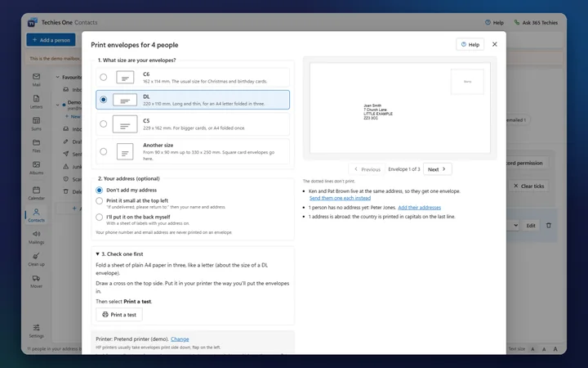The image size is (588, 368).
Task: Select the DL envelope size radio
Action: pos(103,100)
